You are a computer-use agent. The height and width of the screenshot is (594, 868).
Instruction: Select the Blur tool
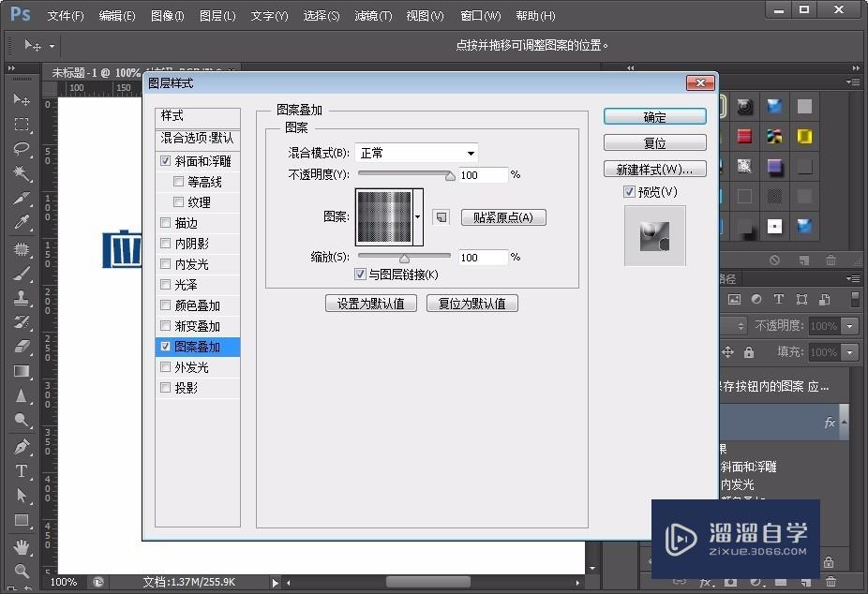point(22,395)
